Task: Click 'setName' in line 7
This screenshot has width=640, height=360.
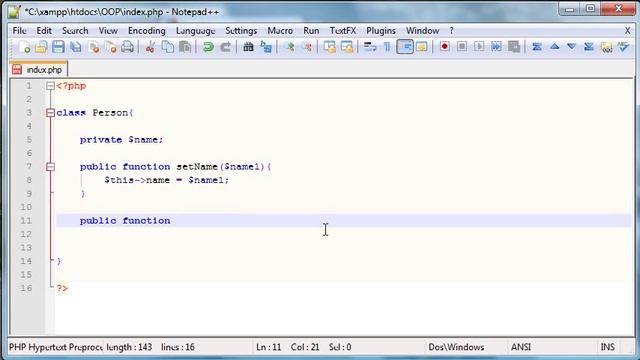Action: [197, 167]
